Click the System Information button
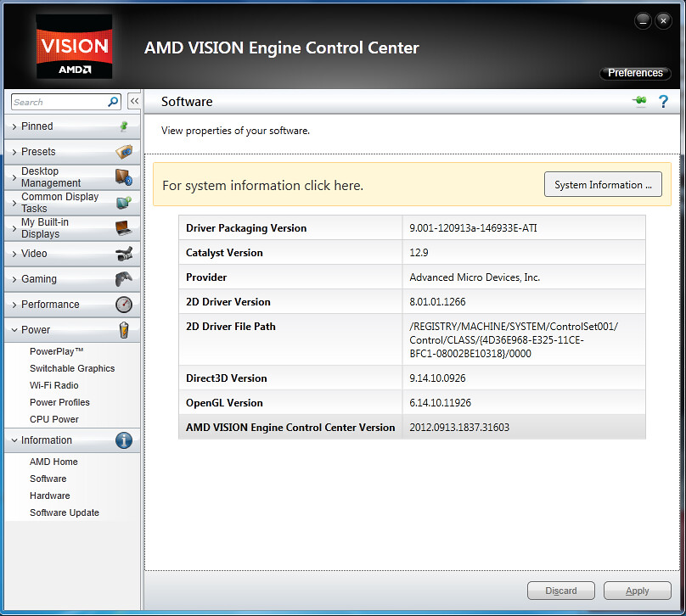Screen dimensions: 686x616 [603, 184]
